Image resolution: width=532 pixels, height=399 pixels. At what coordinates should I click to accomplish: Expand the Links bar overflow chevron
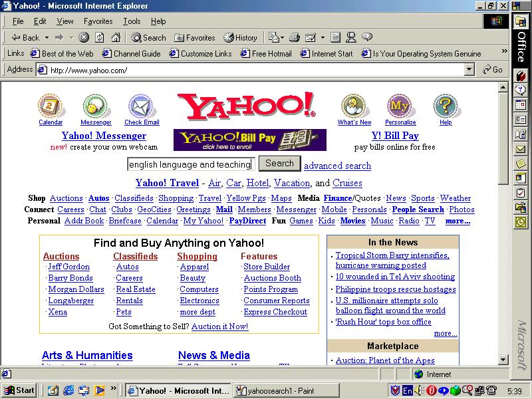[504, 51]
